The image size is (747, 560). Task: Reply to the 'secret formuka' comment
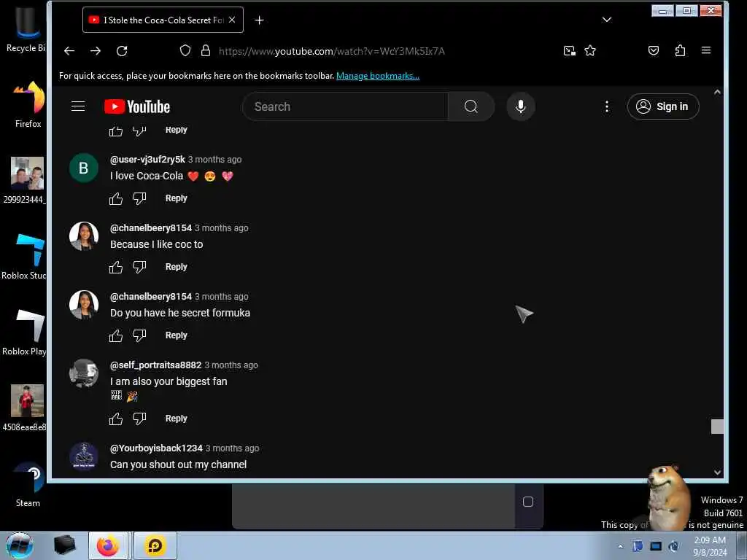pos(177,335)
